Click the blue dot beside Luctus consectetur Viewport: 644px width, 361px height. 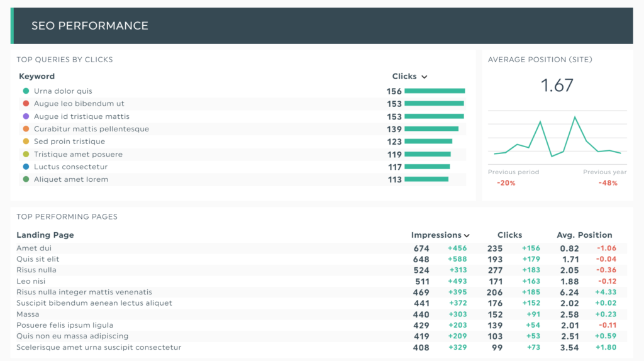[26, 167]
